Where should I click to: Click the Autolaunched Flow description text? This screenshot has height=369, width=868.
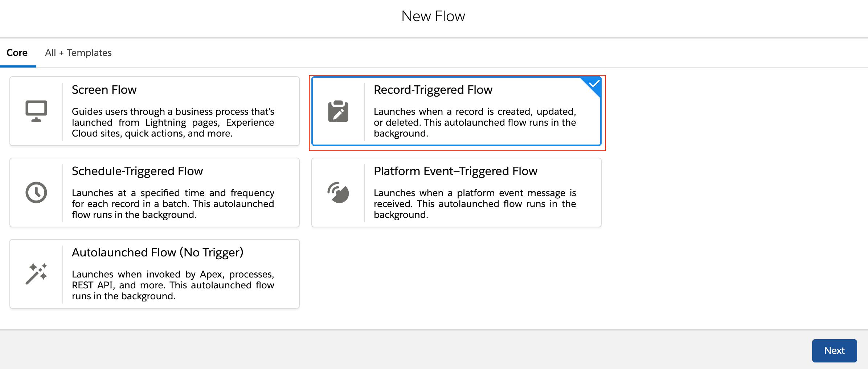(x=173, y=285)
